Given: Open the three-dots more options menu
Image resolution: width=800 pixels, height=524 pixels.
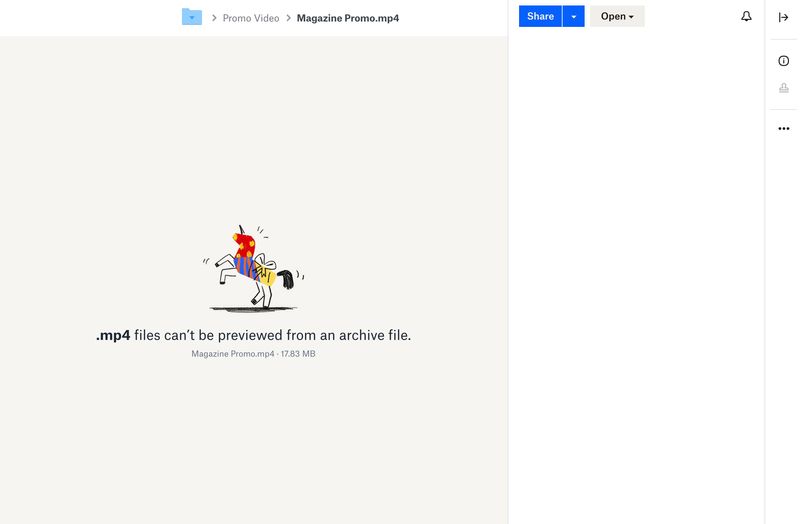Looking at the screenshot, I should [x=783, y=128].
